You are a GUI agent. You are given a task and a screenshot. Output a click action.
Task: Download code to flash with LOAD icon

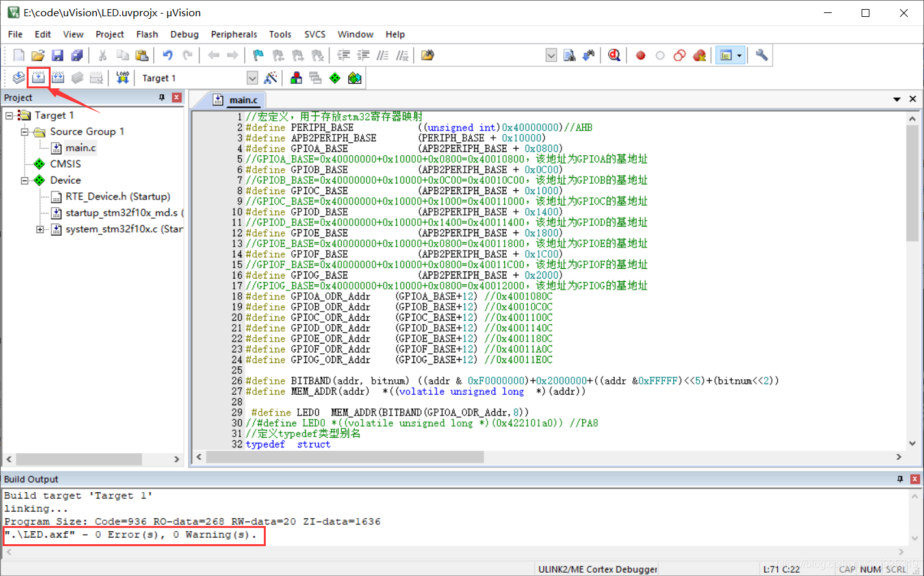123,78
